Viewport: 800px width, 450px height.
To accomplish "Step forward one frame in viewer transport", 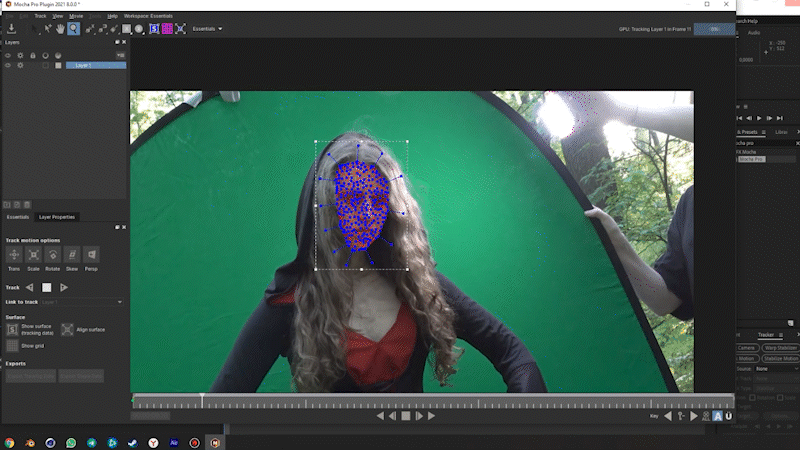I will point(419,416).
